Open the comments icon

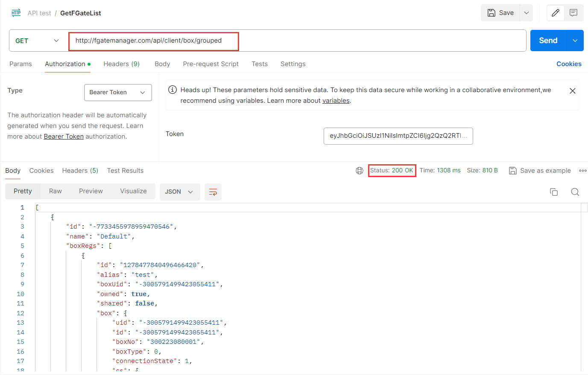(573, 13)
